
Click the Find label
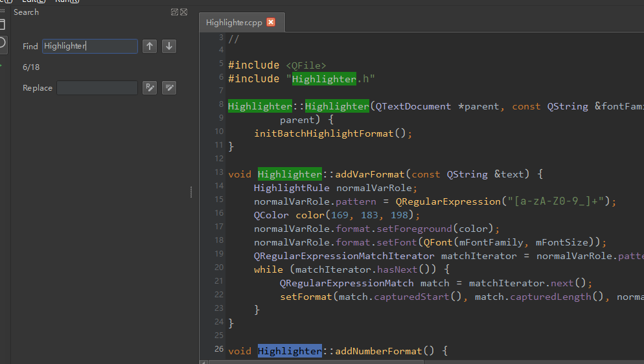[30, 47]
